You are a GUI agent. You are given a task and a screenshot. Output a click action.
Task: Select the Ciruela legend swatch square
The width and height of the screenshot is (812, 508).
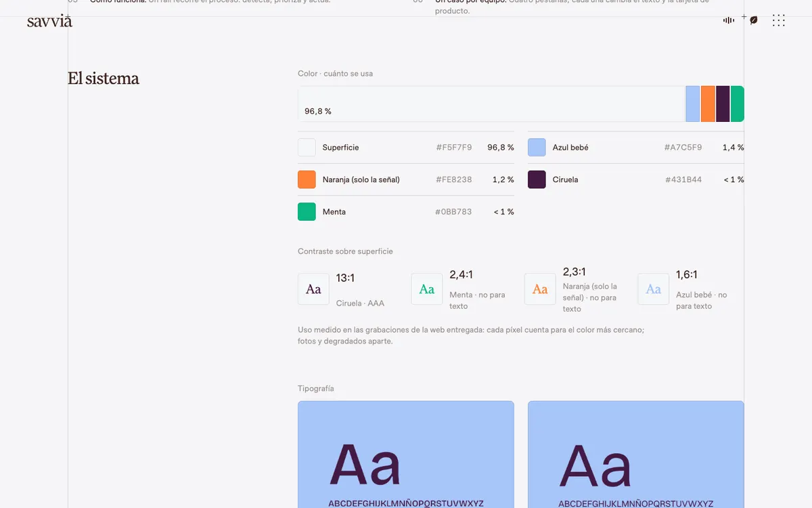point(537,179)
